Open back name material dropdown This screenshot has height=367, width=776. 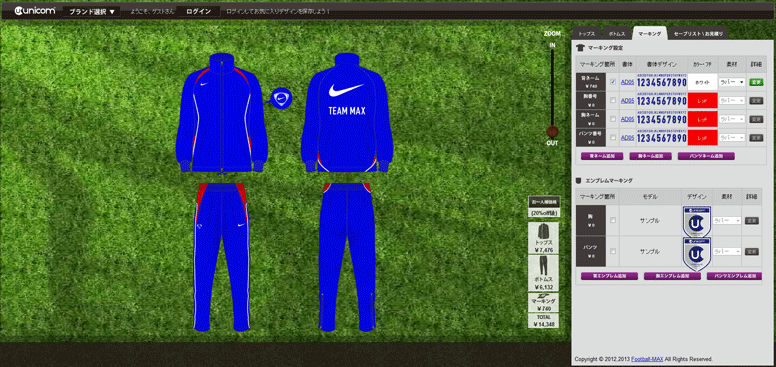coord(732,82)
